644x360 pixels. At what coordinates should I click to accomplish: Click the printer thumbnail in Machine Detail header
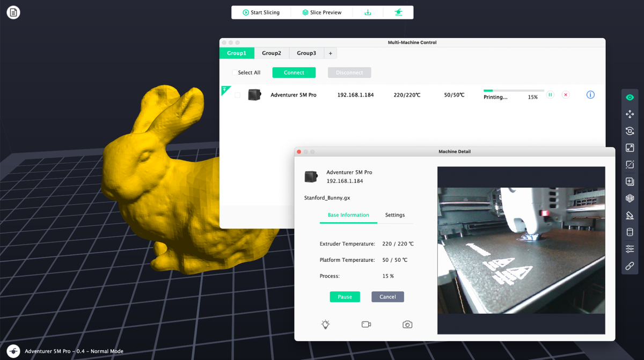311,177
